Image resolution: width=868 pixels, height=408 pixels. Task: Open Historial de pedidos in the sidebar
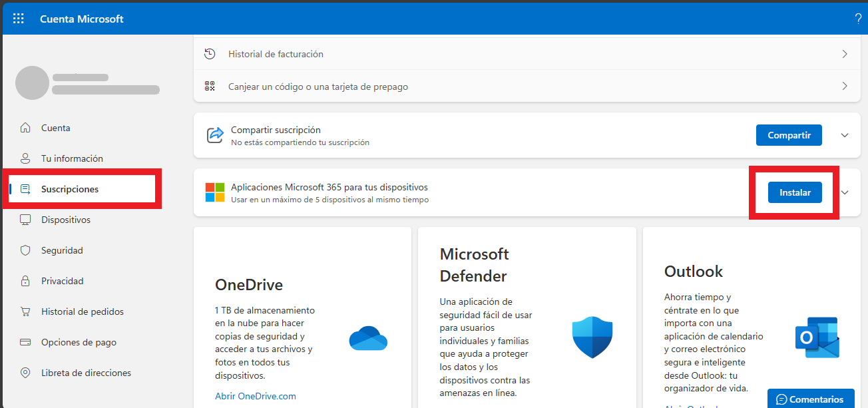(82, 311)
